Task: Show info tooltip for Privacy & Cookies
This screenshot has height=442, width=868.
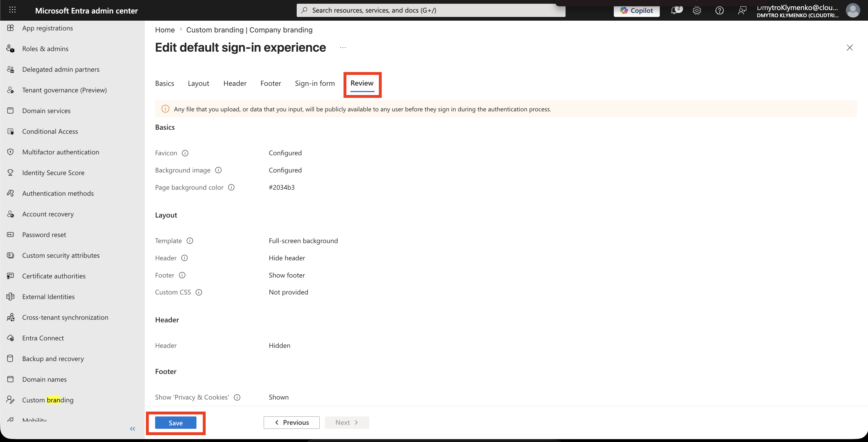Action: 237,398
